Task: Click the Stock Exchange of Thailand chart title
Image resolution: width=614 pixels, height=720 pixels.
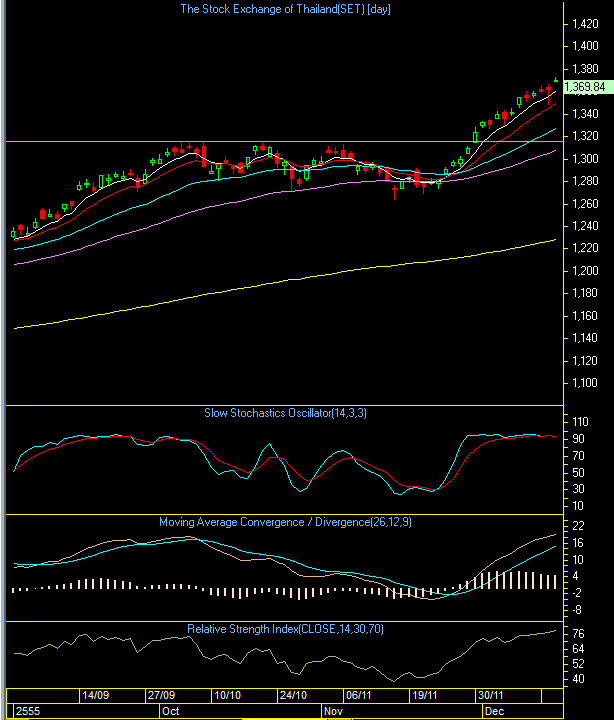Action: tap(284, 9)
